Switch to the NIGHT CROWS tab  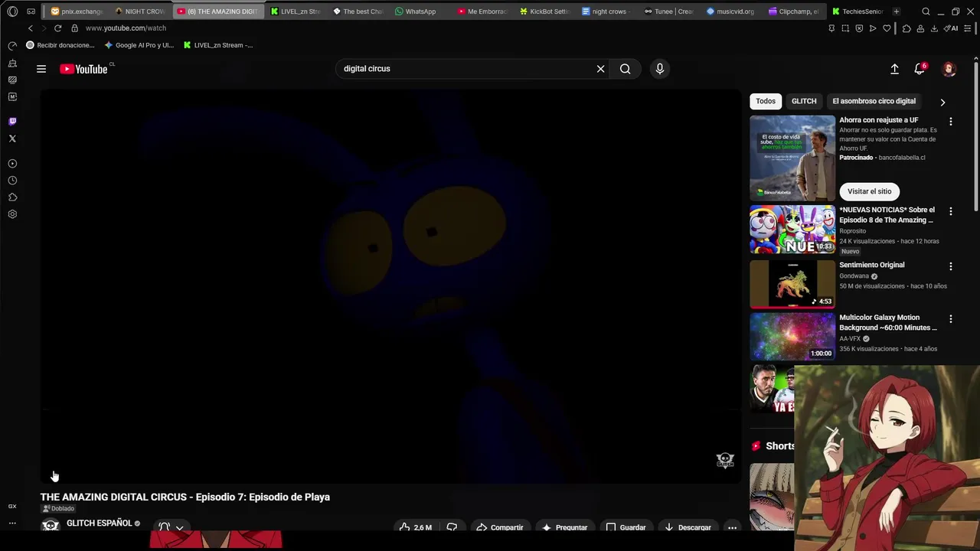(x=141, y=11)
